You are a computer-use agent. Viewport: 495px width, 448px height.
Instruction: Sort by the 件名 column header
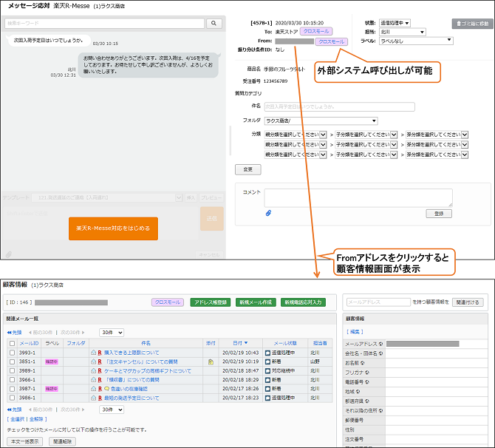click(146, 344)
